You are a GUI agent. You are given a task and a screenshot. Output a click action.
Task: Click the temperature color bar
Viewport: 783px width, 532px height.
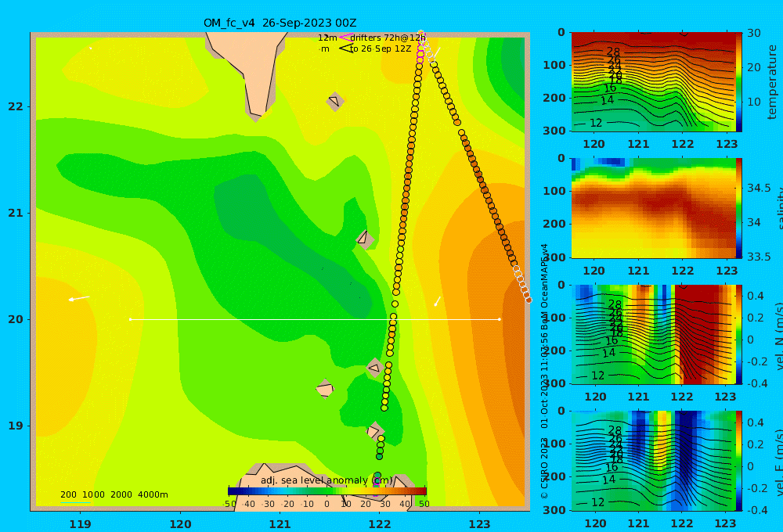(x=739, y=82)
